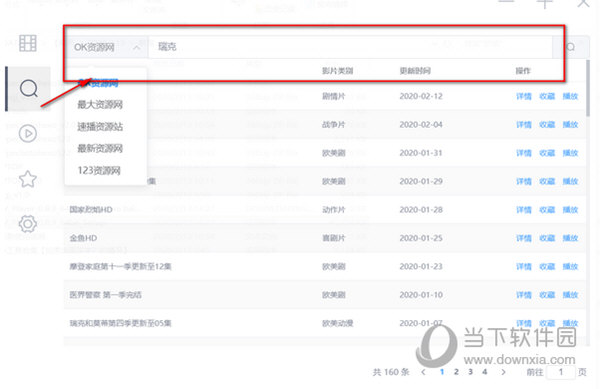600x389 pixels.
Task: Select title 国家财宝HD
Action: (91, 210)
